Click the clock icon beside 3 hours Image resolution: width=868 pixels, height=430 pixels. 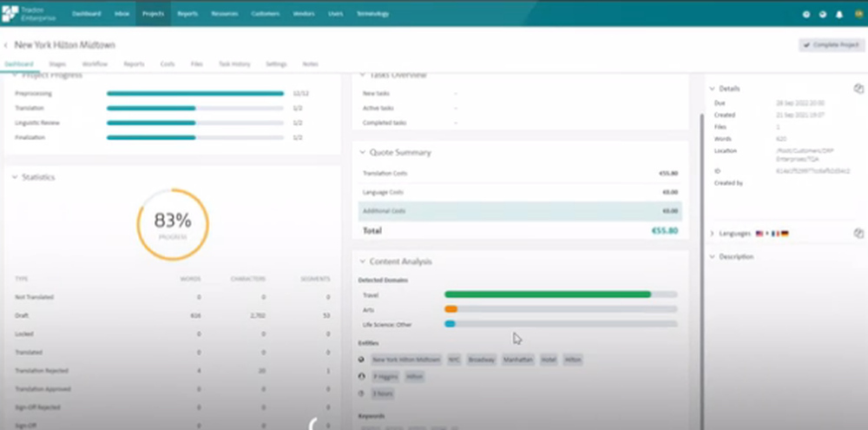click(361, 394)
